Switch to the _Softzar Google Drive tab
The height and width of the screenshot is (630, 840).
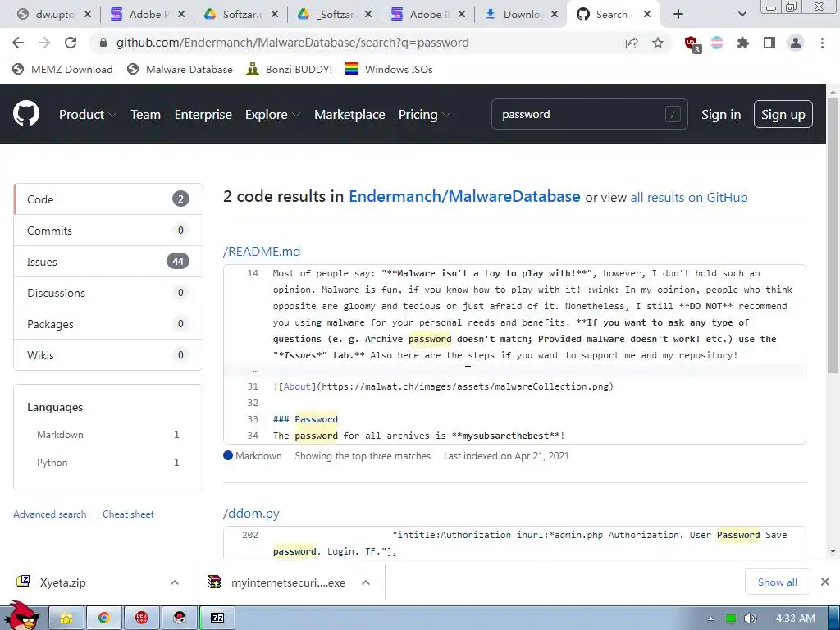[335, 15]
